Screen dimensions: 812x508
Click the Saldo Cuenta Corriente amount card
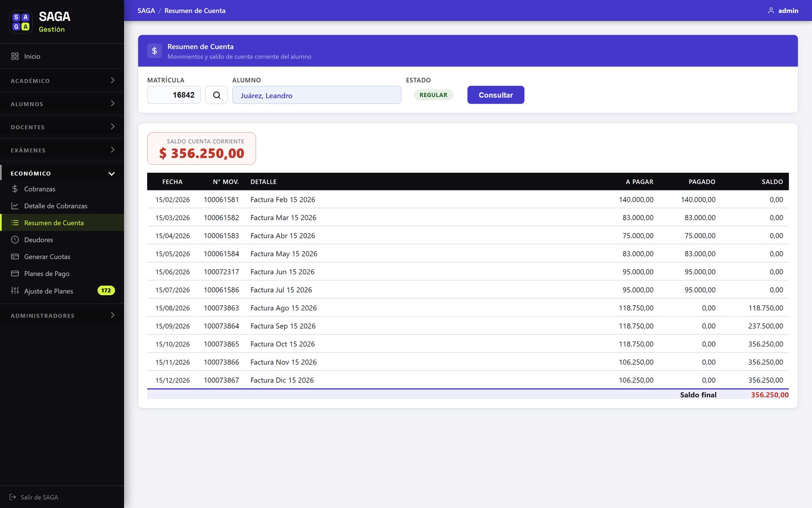pyautogui.click(x=201, y=148)
